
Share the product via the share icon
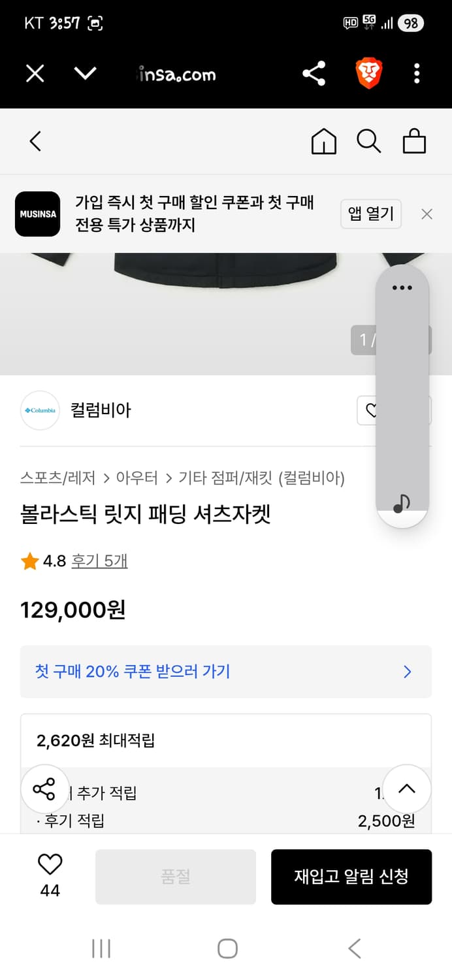(315, 73)
